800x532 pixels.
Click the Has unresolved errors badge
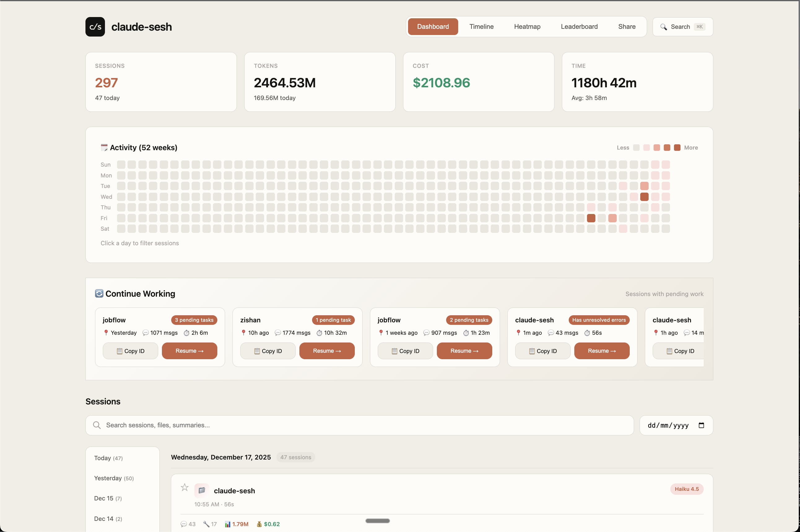[599, 320]
